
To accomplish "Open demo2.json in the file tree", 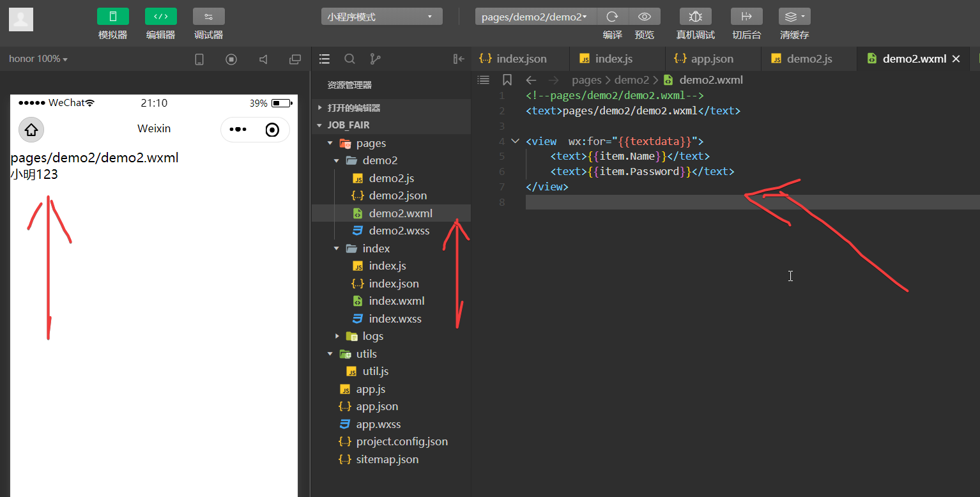I will (391, 195).
